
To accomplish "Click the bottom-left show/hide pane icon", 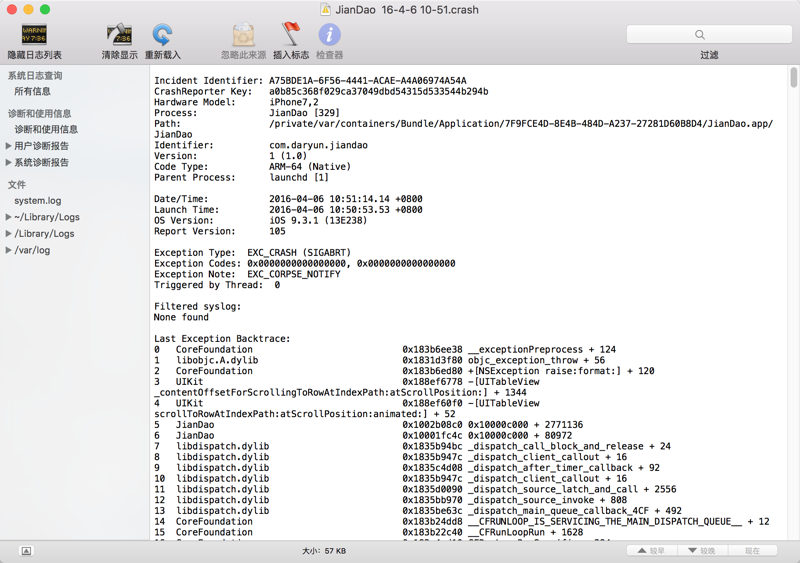I will [x=26, y=551].
